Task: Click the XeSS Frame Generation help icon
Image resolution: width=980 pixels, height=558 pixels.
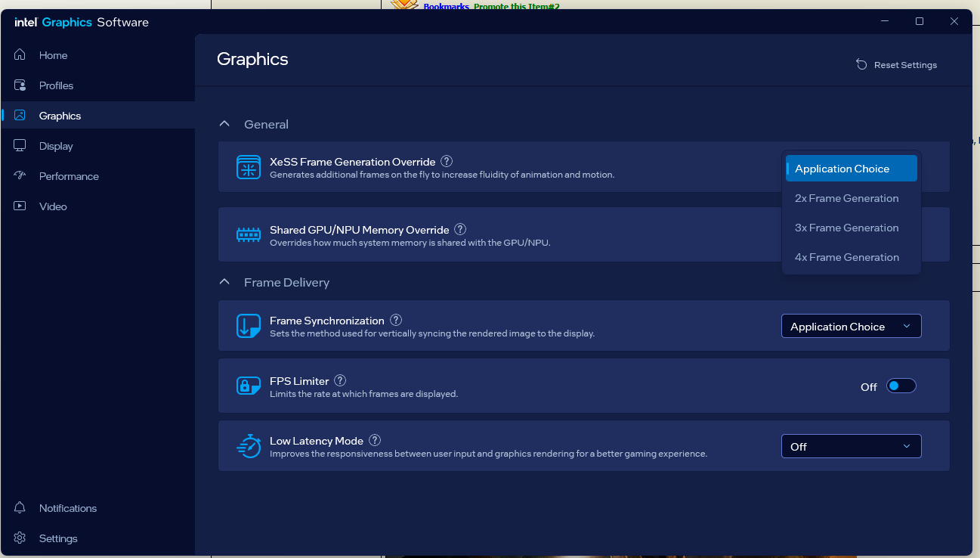Action: (447, 161)
